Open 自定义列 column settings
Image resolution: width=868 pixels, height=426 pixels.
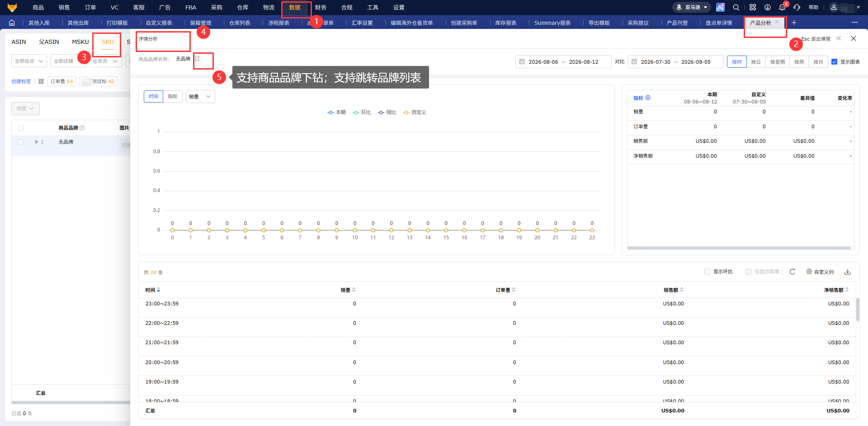[x=820, y=272]
